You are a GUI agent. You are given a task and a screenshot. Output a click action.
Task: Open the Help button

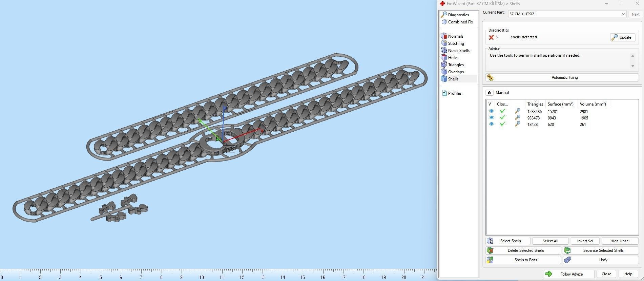[x=628, y=274]
